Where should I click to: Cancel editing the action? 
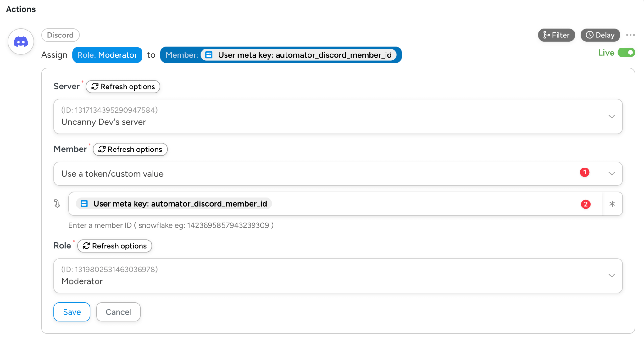click(118, 312)
